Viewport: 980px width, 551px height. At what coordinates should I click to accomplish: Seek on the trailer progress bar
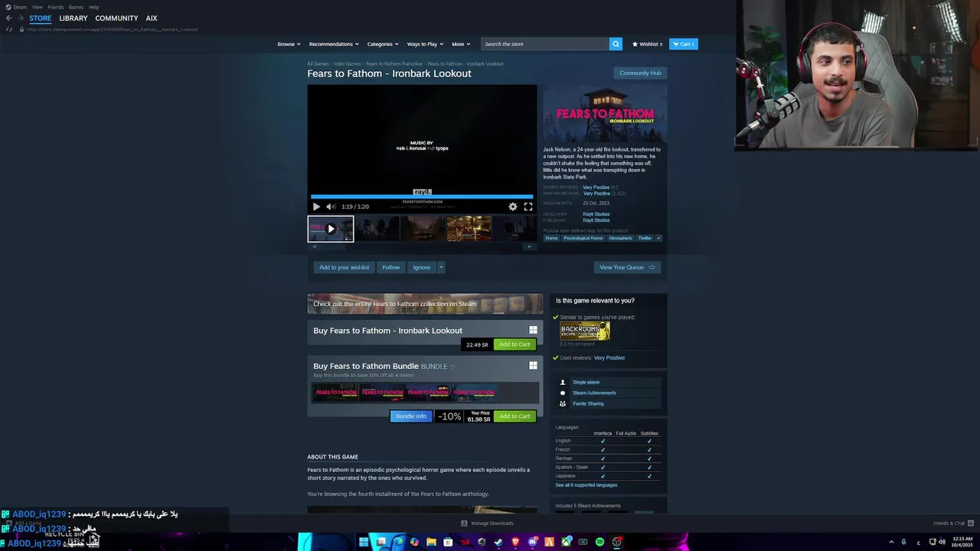pyautogui.click(x=422, y=196)
